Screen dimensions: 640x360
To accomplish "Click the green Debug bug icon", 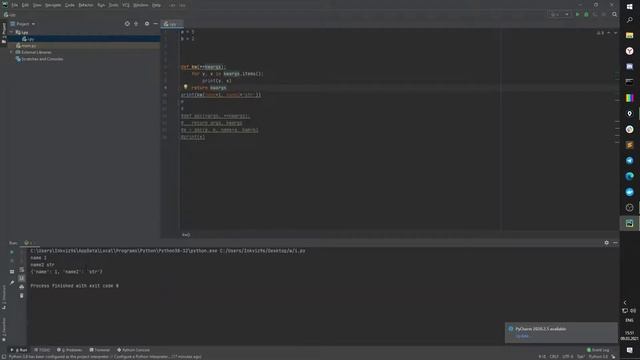I will (587, 14).
